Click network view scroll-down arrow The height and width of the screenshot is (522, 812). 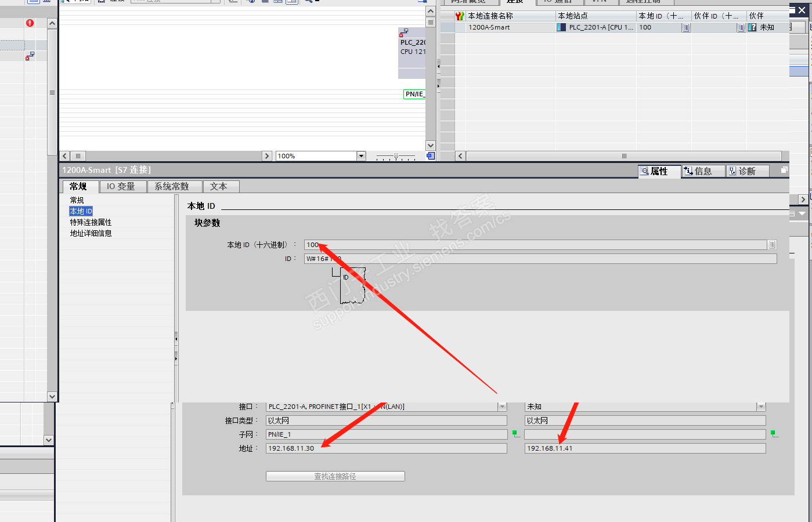(x=431, y=146)
